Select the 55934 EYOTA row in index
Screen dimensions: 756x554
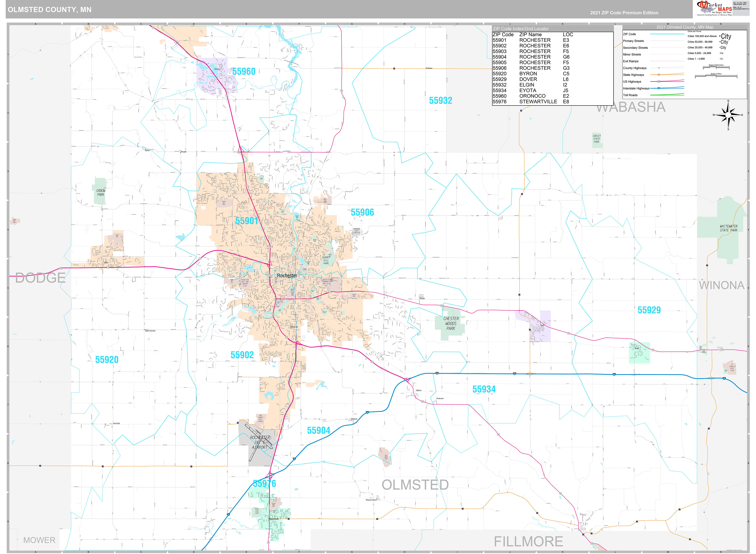(552, 91)
